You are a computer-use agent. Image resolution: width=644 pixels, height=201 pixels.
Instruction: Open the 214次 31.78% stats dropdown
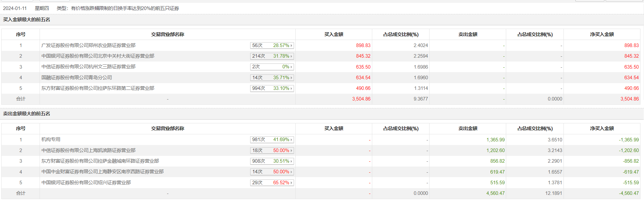click(272, 56)
